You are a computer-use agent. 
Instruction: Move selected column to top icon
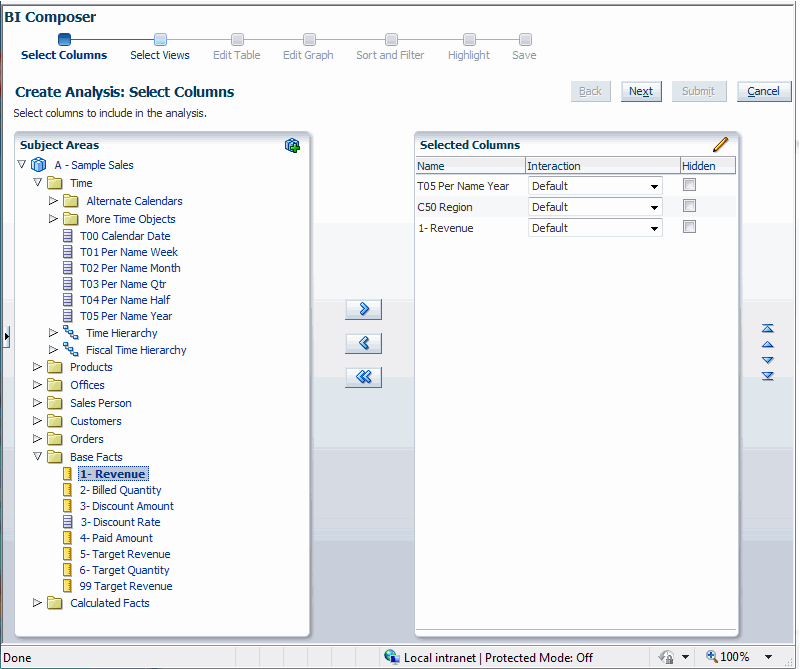[767, 328]
